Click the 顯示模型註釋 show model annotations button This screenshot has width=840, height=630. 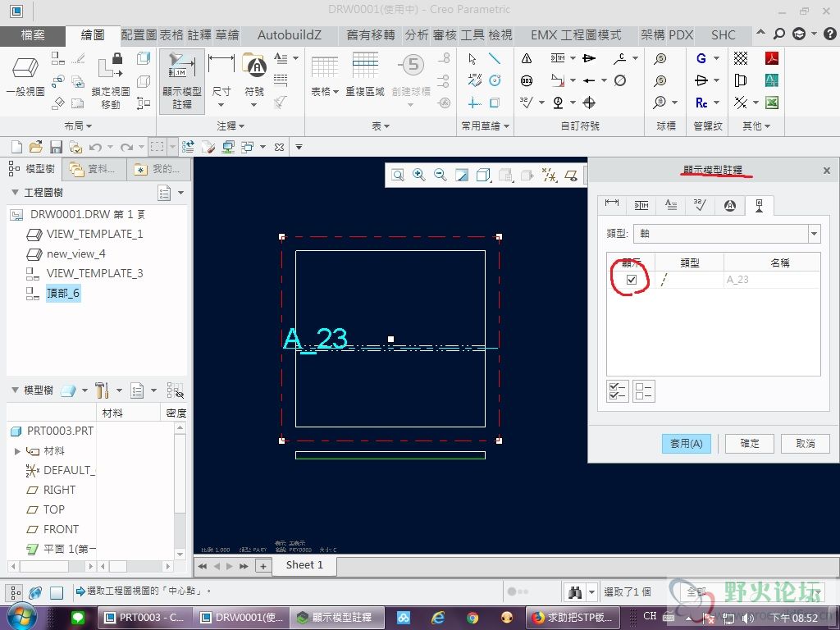click(x=181, y=81)
